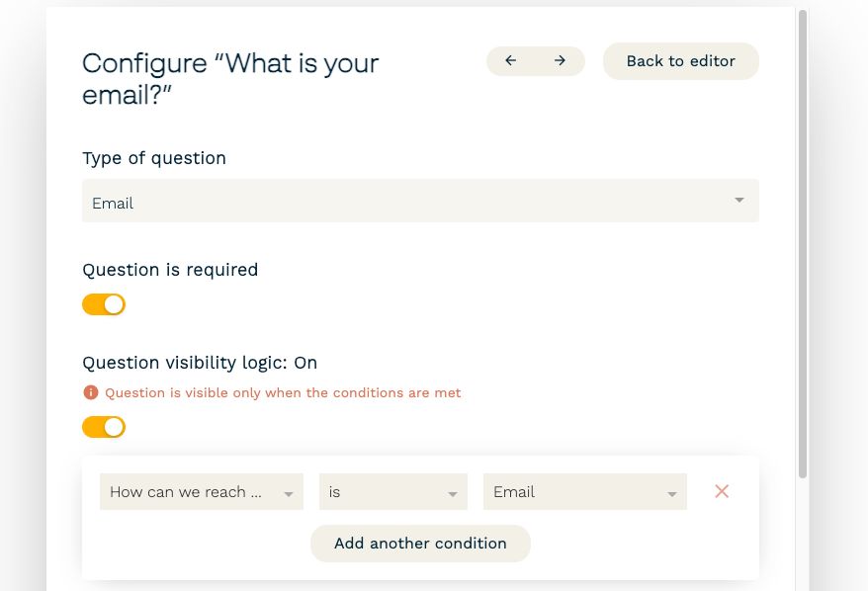Go to previous question with left arrow
Screen dimensions: 868x591
(x=510, y=60)
